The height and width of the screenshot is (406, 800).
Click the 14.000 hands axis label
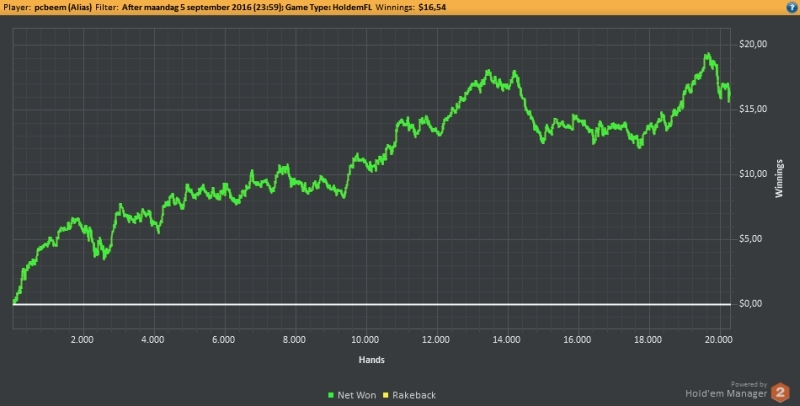tap(507, 340)
